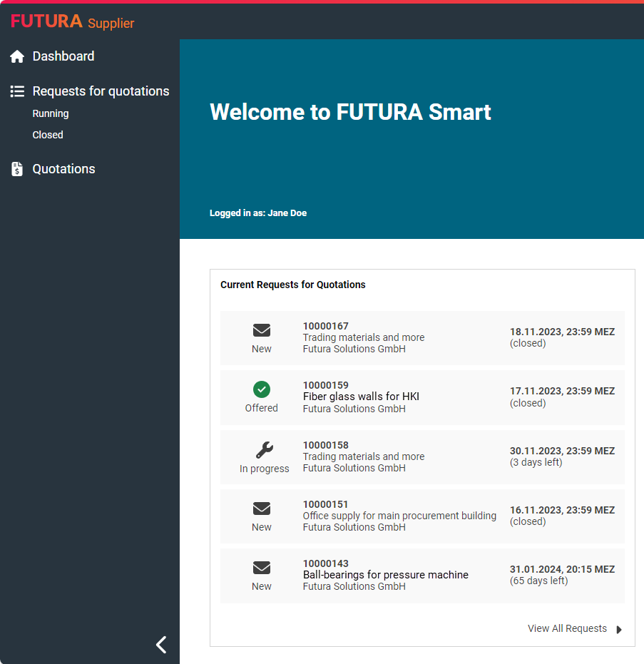Click the Quotations document icon

pyautogui.click(x=18, y=169)
